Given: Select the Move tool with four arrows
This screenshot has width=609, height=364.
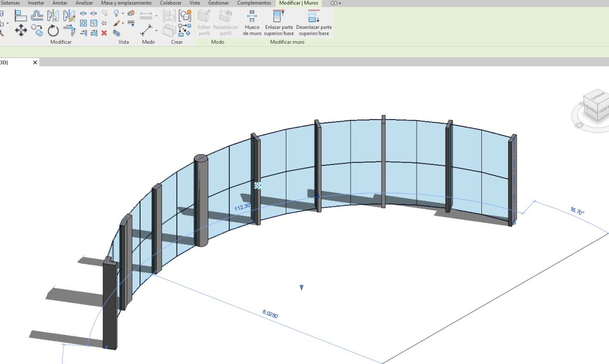Looking at the screenshot, I should pos(21,30).
